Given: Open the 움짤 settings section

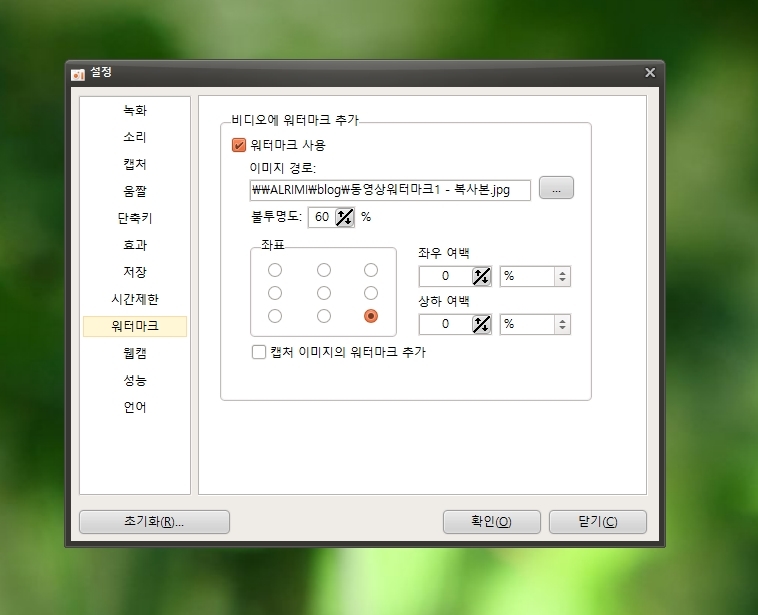Looking at the screenshot, I should coord(135,191).
